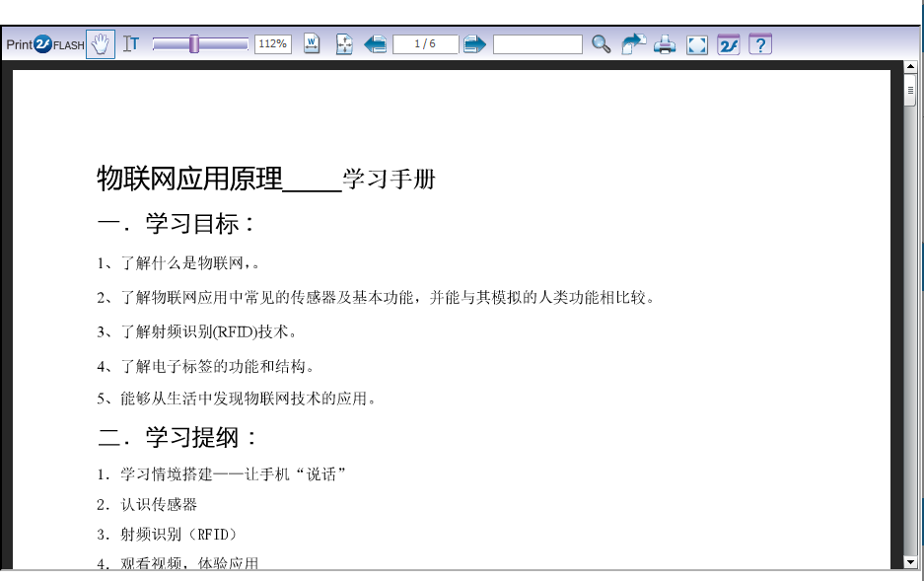924x581 pixels.
Task: Go to the next page
Action: [x=474, y=44]
